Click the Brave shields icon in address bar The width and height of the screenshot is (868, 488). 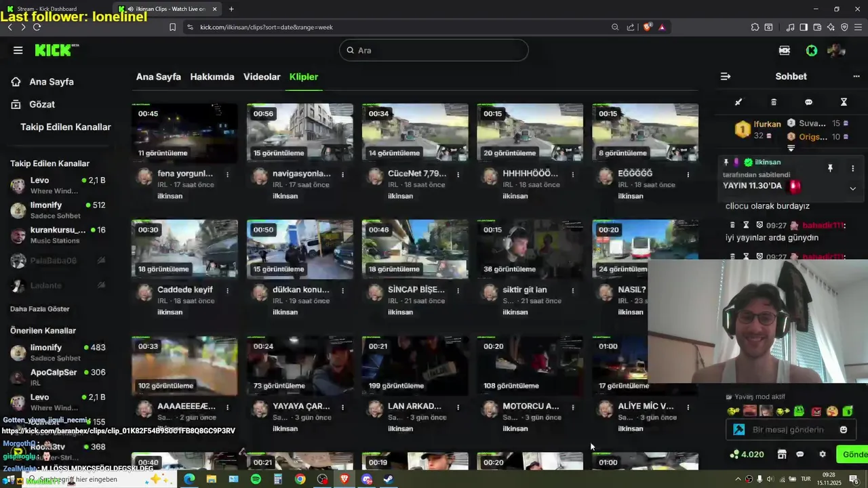click(648, 27)
